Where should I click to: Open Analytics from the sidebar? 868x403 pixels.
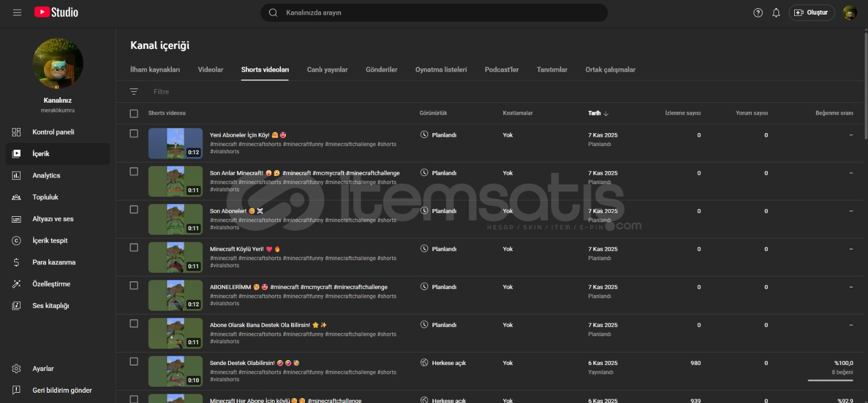pyautogui.click(x=46, y=175)
